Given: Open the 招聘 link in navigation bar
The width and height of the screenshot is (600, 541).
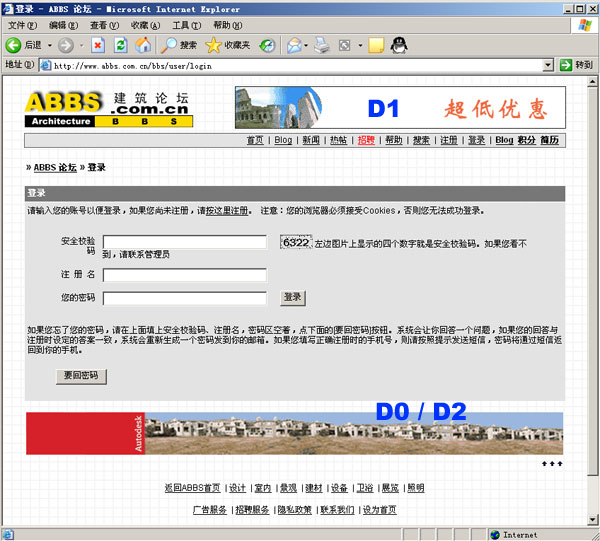Looking at the screenshot, I should point(366,141).
